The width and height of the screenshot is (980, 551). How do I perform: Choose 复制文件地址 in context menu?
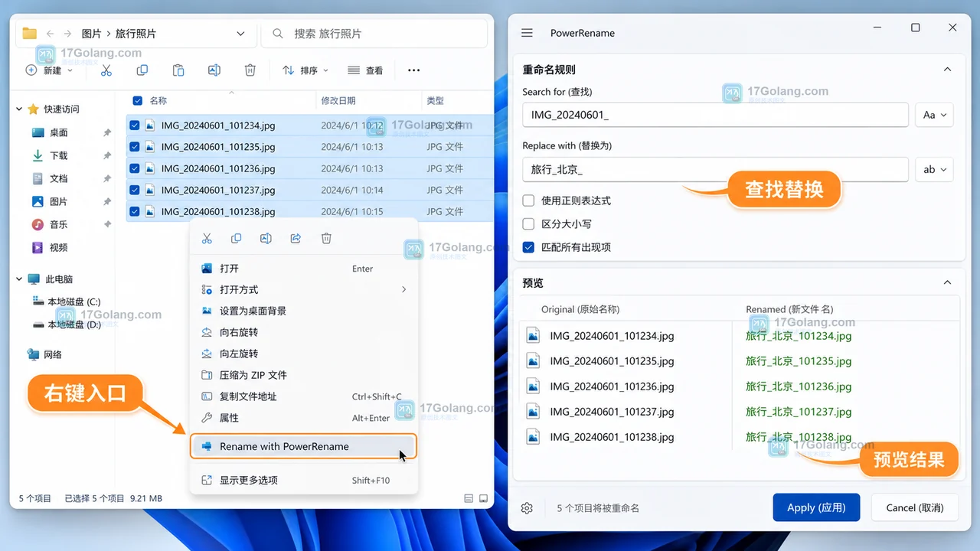[303, 396]
